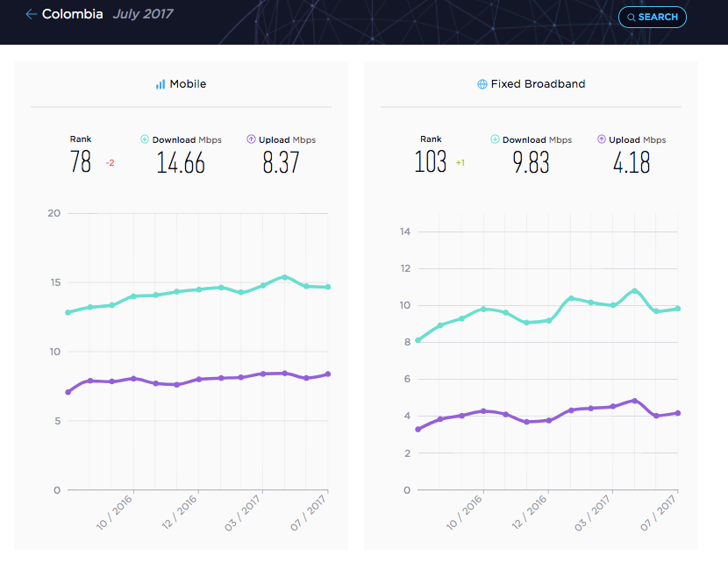Click Fixed Broadband Download Mbps label
728x570 pixels.
(x=537, y=139)
